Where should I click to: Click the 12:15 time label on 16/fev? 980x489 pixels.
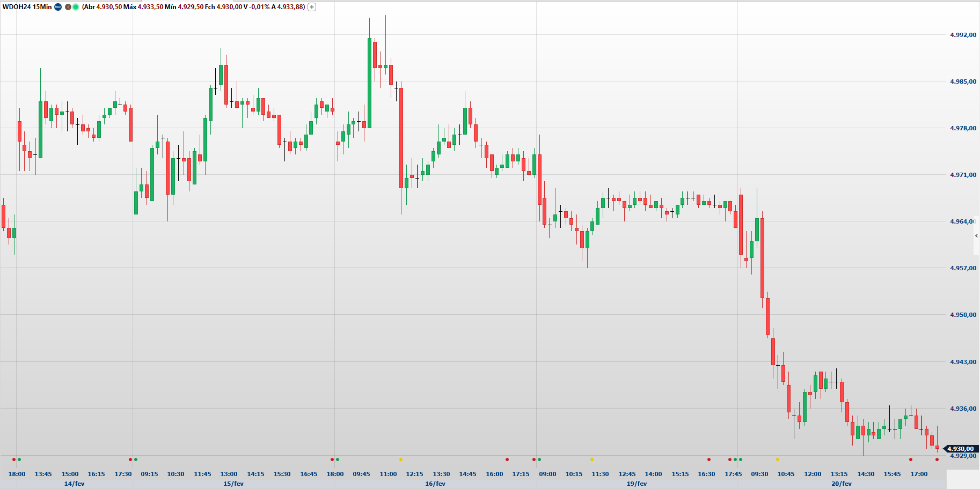click(x=415, y=474)
